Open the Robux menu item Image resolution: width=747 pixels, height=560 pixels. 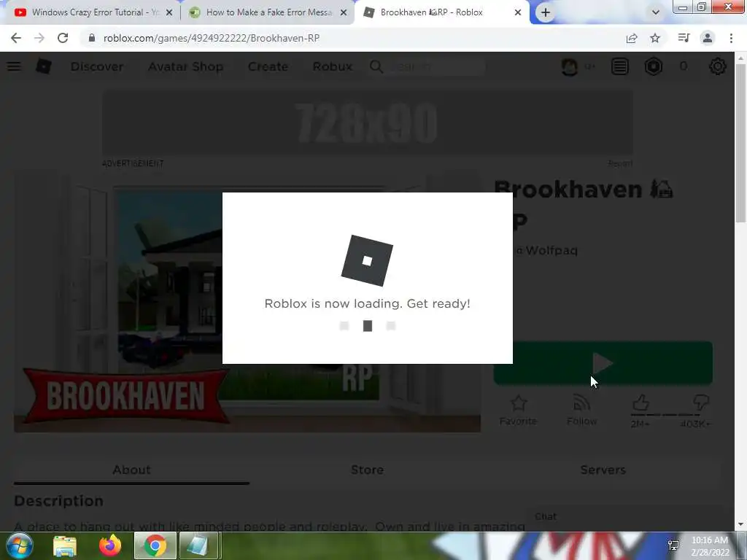pyautogui.click(x=333, y=66)
